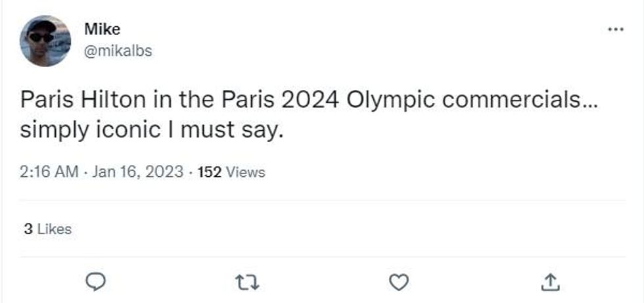Click Mike's profile avatar picture
The width and height of the screenshot is (644, 303).
pos(45,41)
